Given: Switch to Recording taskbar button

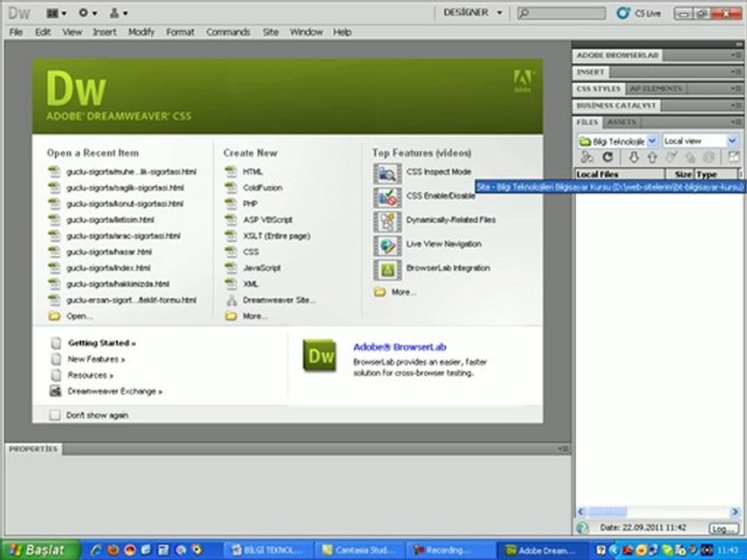Looking at the screenshot, I should click(451, 550).
